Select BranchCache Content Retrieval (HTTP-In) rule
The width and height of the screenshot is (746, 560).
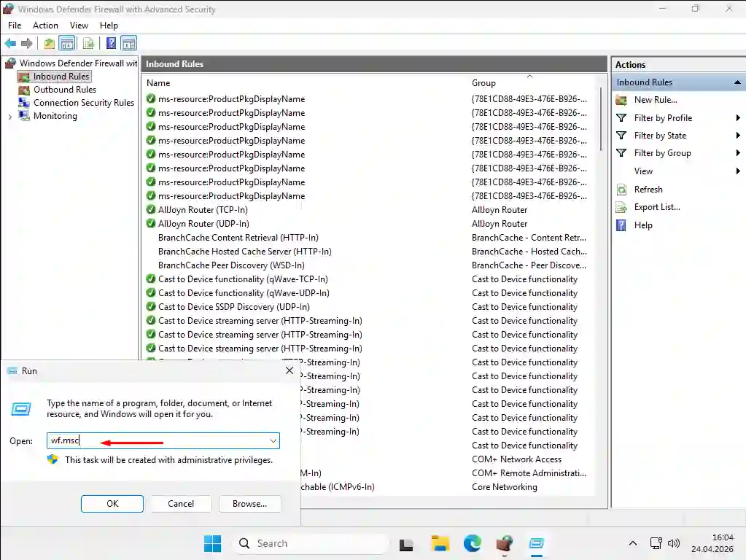tap(238, 238)
